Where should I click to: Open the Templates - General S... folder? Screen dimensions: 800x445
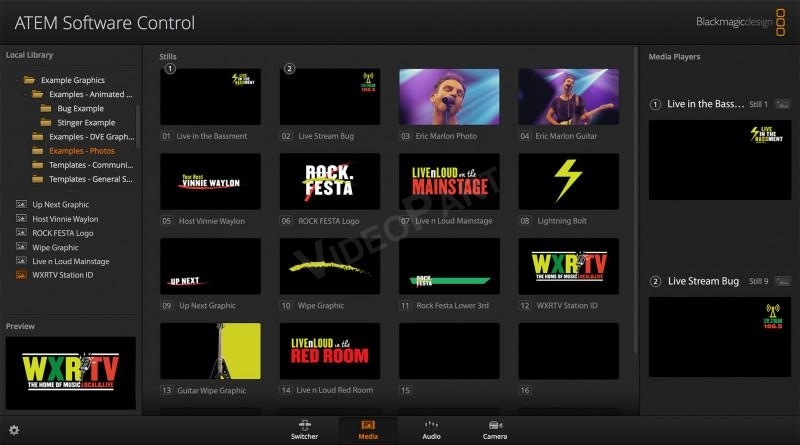coord(83,179)
